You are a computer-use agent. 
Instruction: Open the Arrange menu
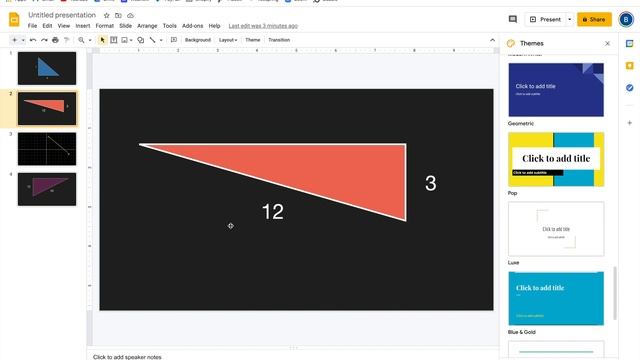(147, 26)
